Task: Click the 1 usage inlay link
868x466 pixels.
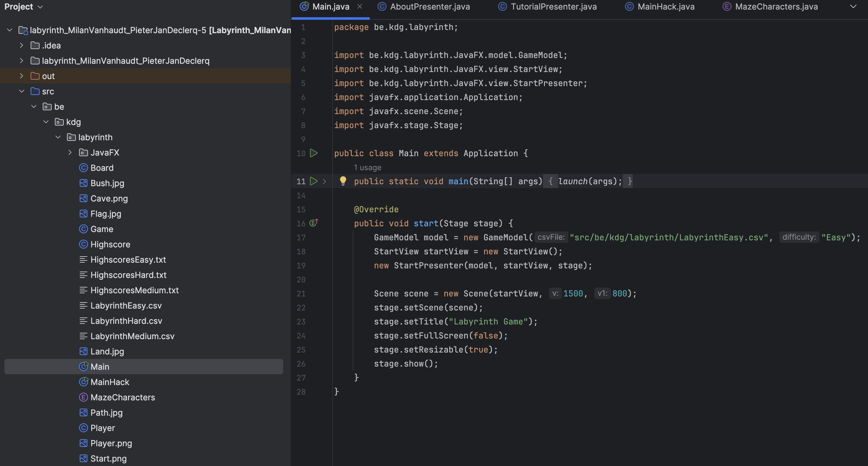Action: tap(367, 167)
